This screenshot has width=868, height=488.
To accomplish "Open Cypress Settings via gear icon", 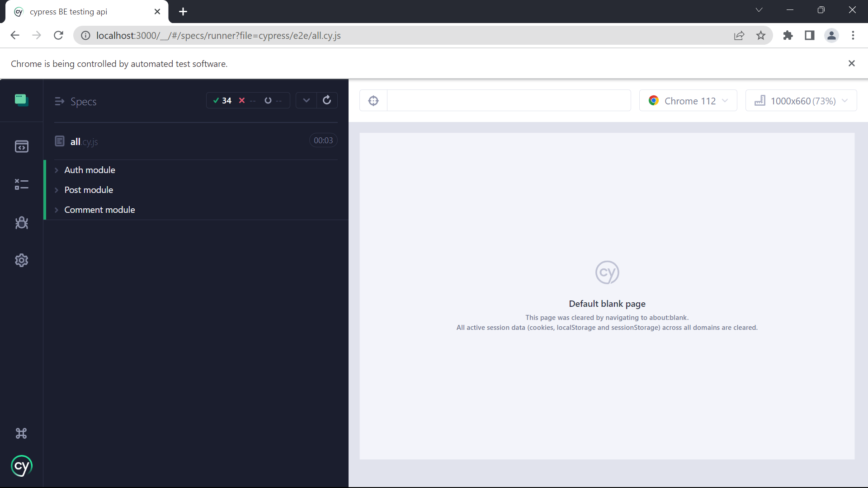I will pos(21,260).
